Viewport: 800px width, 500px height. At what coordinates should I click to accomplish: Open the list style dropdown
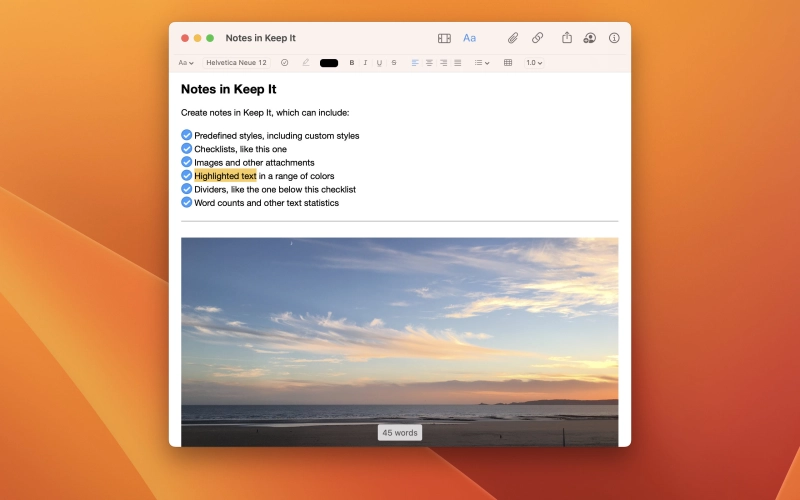482,63
